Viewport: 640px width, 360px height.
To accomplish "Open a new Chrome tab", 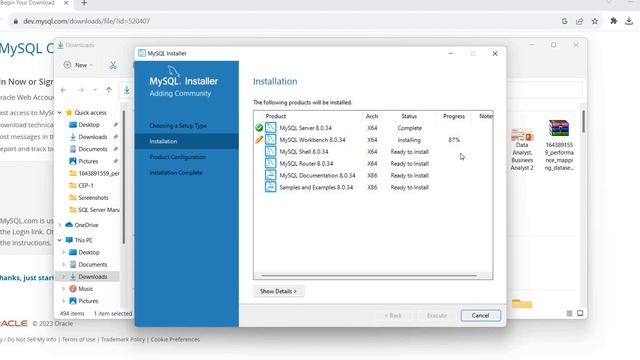I will [x=84, y=3].
